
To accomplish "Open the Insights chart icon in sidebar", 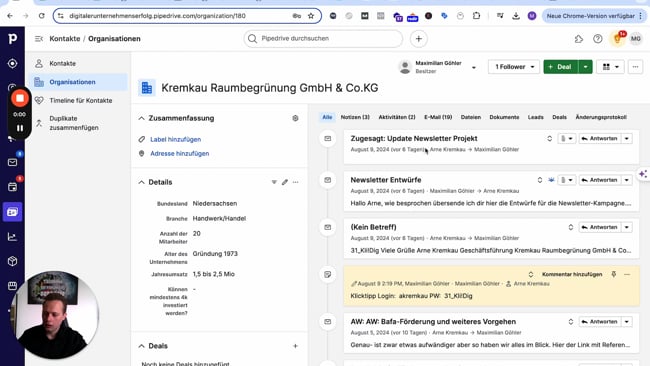I will 12,237.
